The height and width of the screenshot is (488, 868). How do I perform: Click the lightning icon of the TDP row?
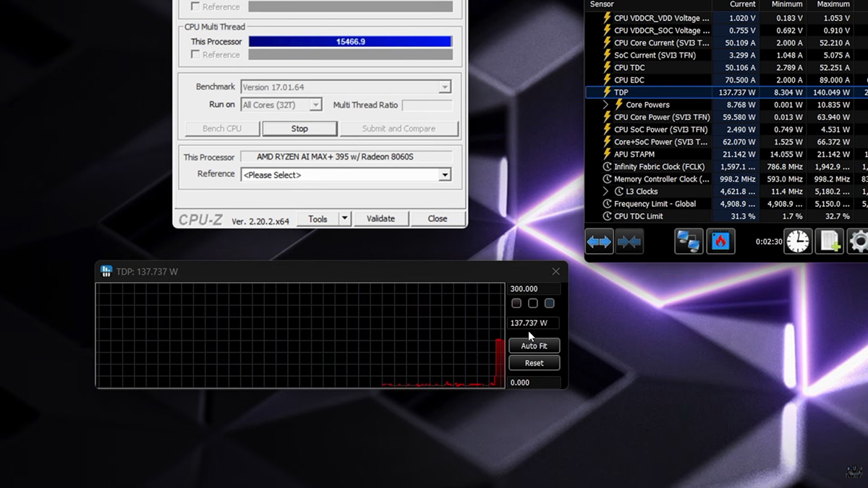coord(608,93)
